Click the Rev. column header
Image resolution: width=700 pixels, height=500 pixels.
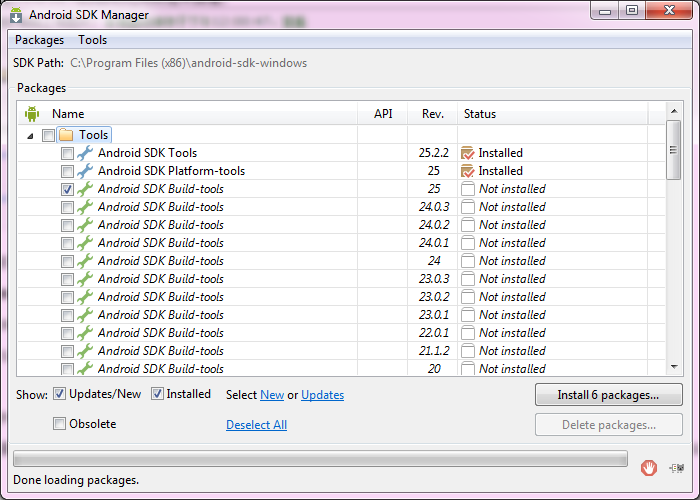pyautogui.click(x=433, y=114)
